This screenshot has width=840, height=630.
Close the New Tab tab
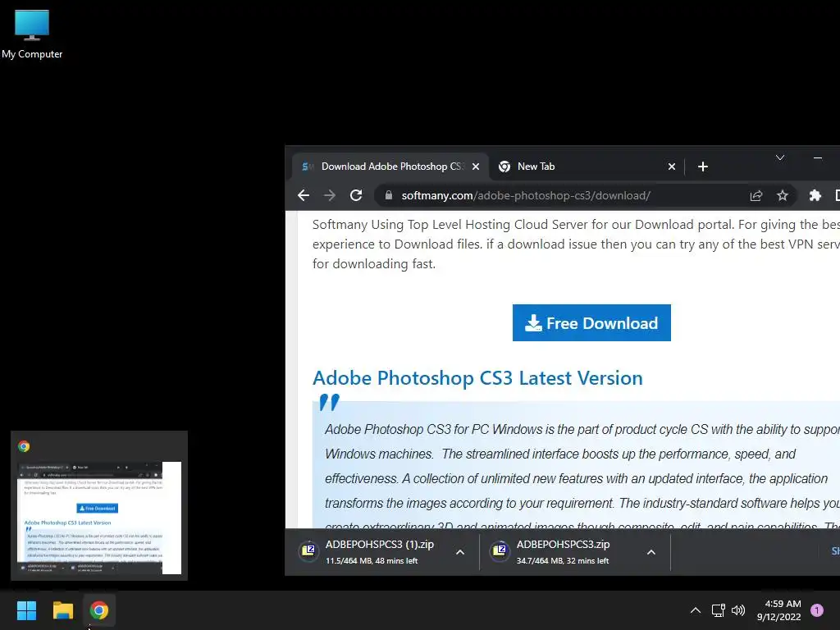tap(672, 167)
